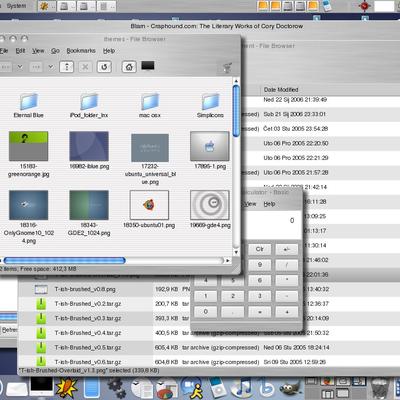
Task: Open the gears settings icon in dock
Action: click(116, 388)
